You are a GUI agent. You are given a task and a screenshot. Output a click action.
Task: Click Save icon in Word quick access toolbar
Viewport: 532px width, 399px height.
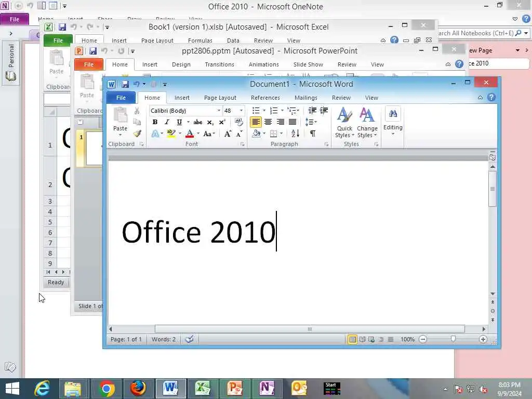125,84
